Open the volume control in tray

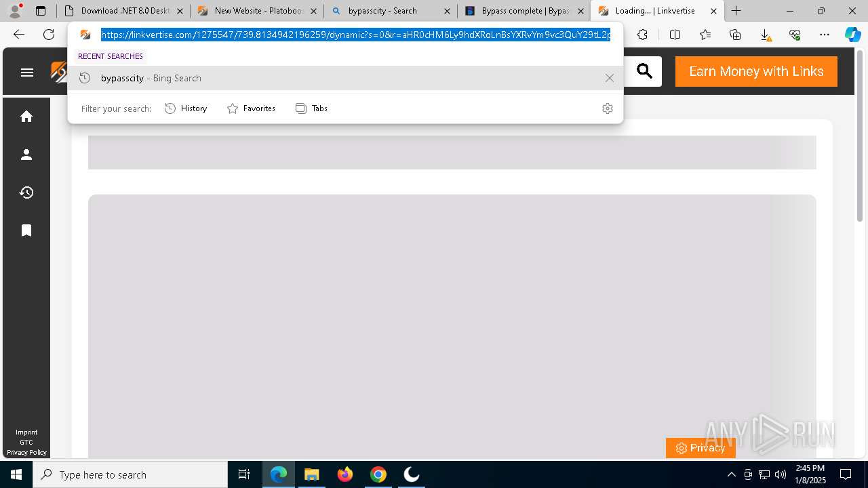781,474
